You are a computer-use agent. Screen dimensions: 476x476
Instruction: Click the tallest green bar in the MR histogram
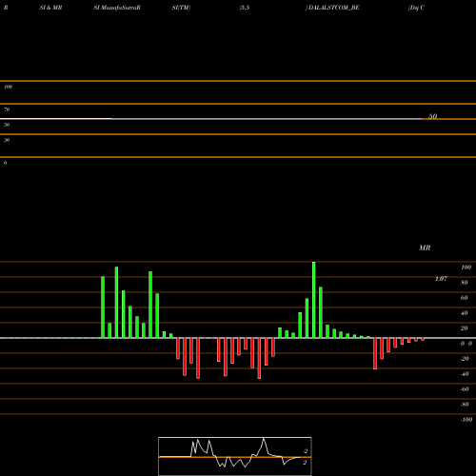314,300
